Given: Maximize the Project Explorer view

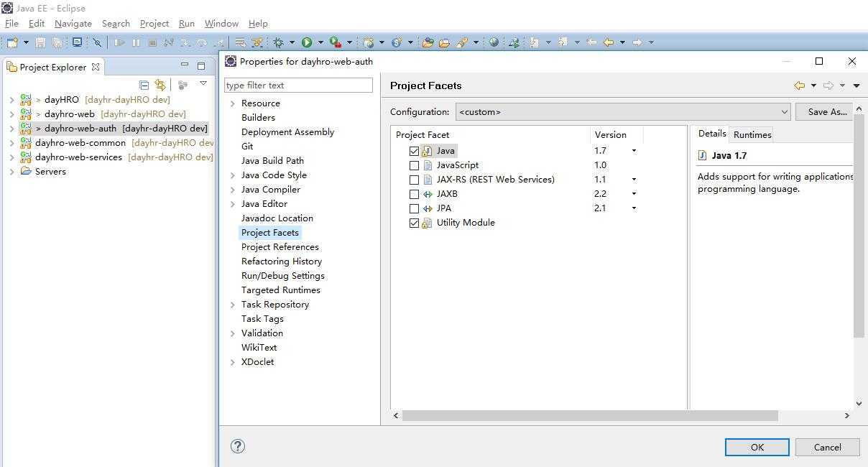Looking at the screenshot, I should pyautogui.click(x=201, y=66).
